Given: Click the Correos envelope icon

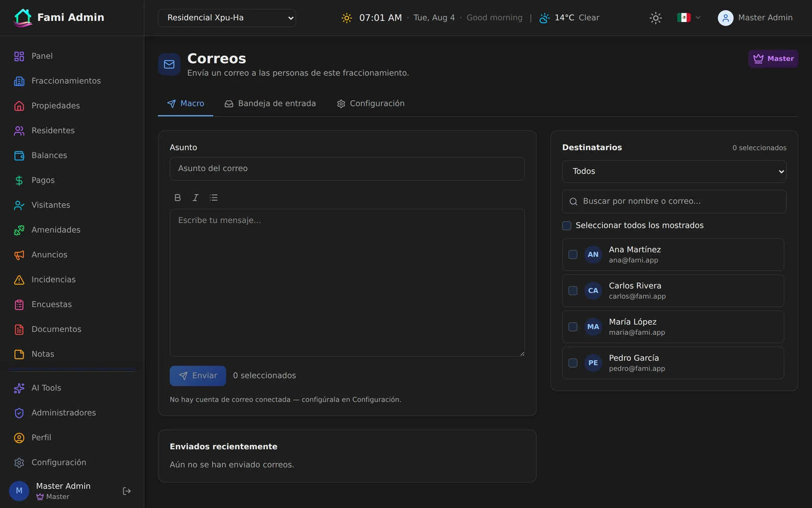Looking at the screenshot, I should point(169,65).
